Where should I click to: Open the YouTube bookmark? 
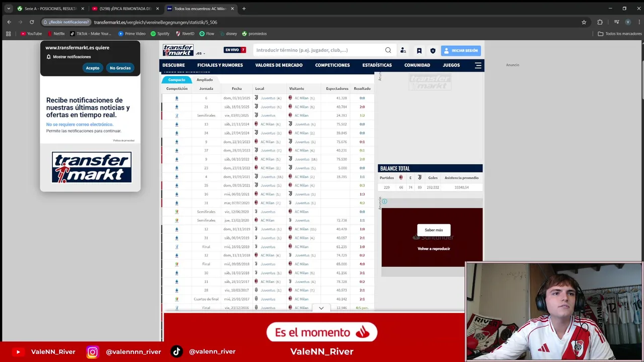(31, 34)
